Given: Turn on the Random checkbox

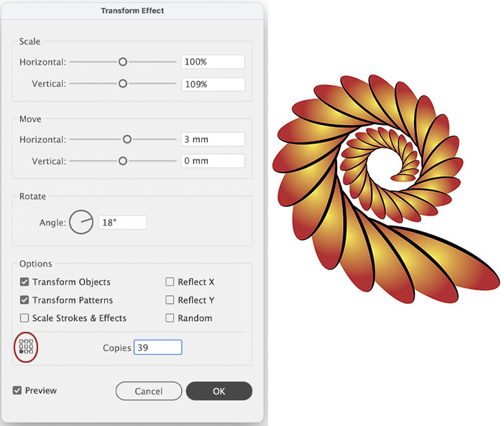Looking at the screenshot, I should coord(170,318).
